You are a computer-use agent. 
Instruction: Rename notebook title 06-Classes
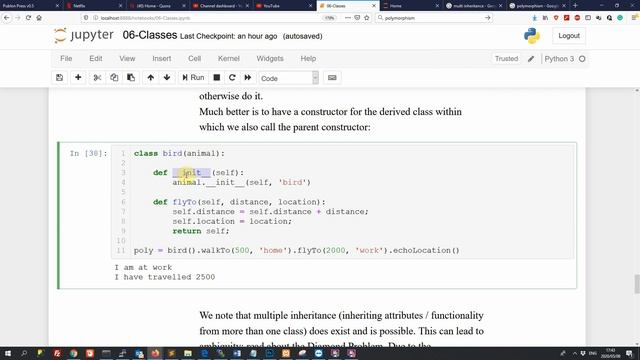(150, 36)
